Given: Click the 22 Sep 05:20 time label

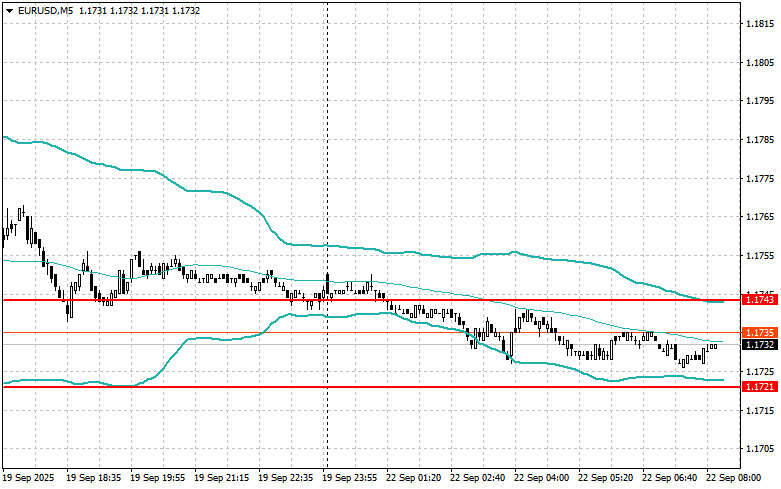Looking at the screenshot, I should click(605, 478).
